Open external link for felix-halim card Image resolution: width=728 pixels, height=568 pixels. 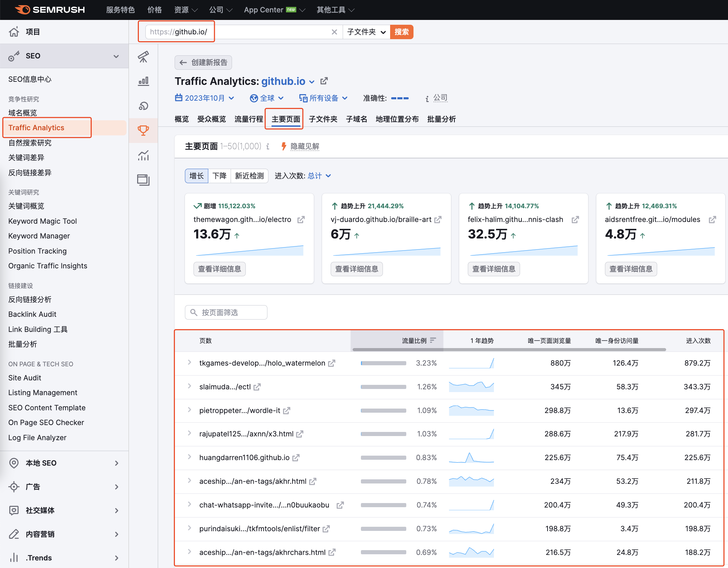coord(575,220)
